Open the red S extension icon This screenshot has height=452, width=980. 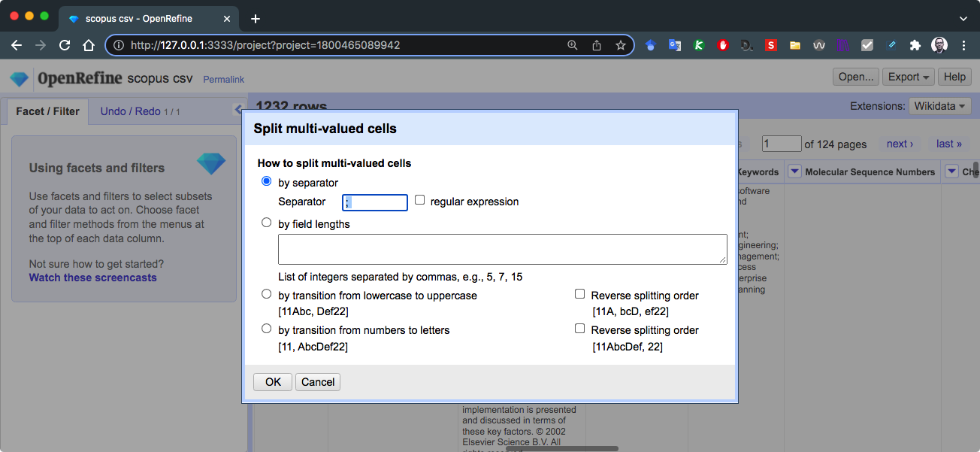[771, 45]
